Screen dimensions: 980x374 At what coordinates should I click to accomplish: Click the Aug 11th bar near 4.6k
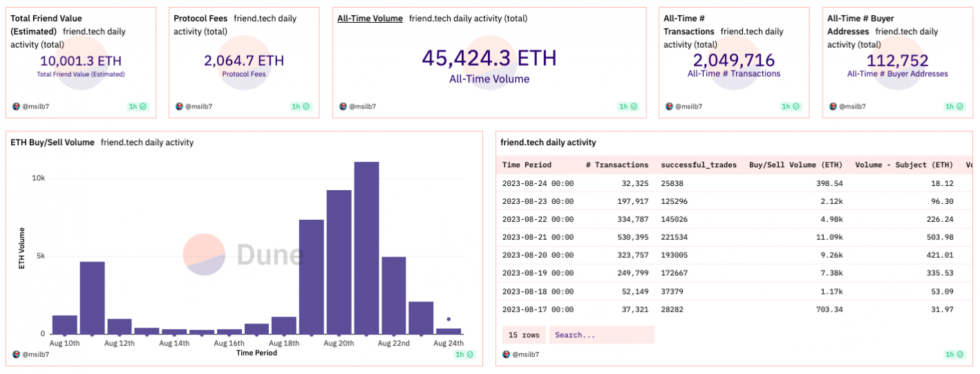(92, 298)
